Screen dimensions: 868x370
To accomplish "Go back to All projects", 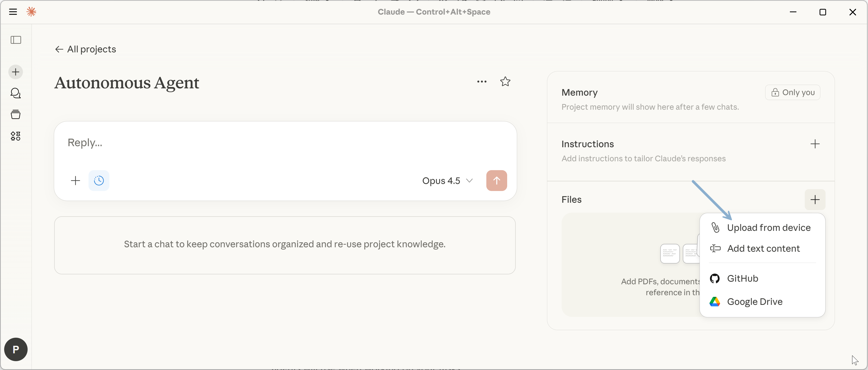I will (86, 49).
